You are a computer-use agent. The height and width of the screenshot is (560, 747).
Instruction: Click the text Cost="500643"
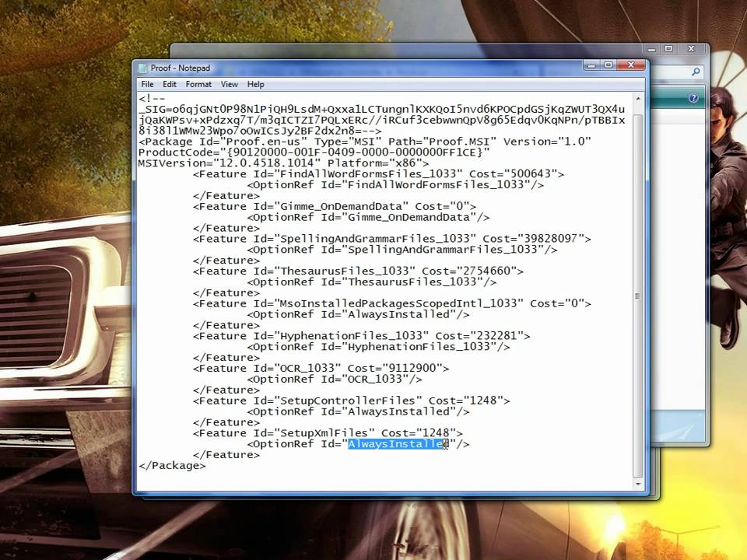tap(513, 173)
